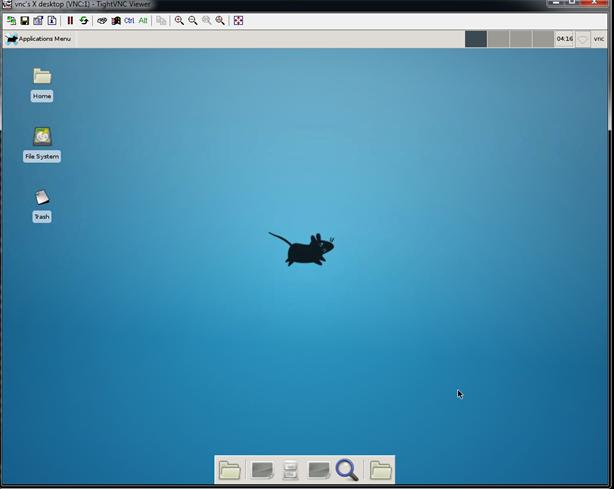Select the Trash desktop icon
614x489 pixels.
[x=42, y=198]
